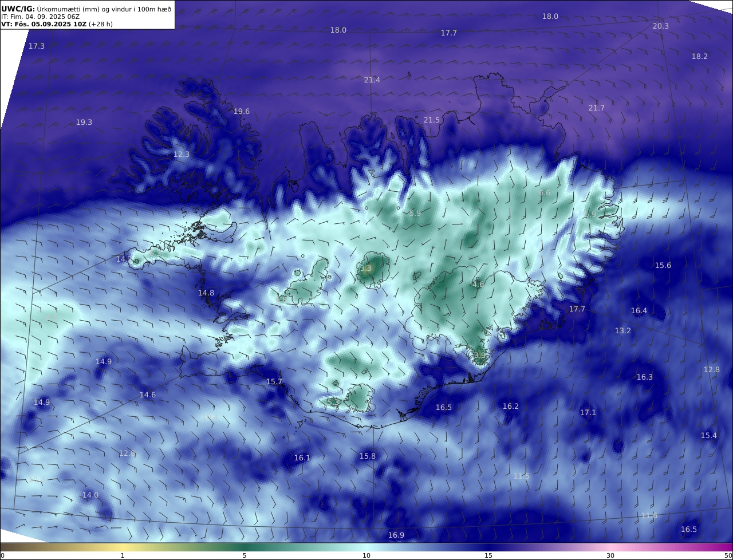
Task: Click the 17.1 value label
Action: coord(588,412)
